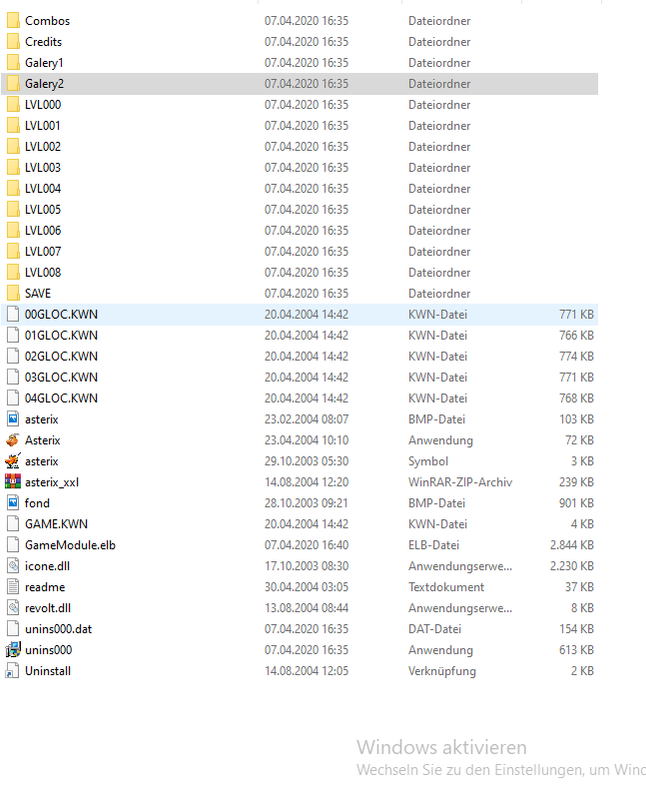Click the 2.230 KB size value
Viewport: 646px width, 800px height.
(572, 566)
